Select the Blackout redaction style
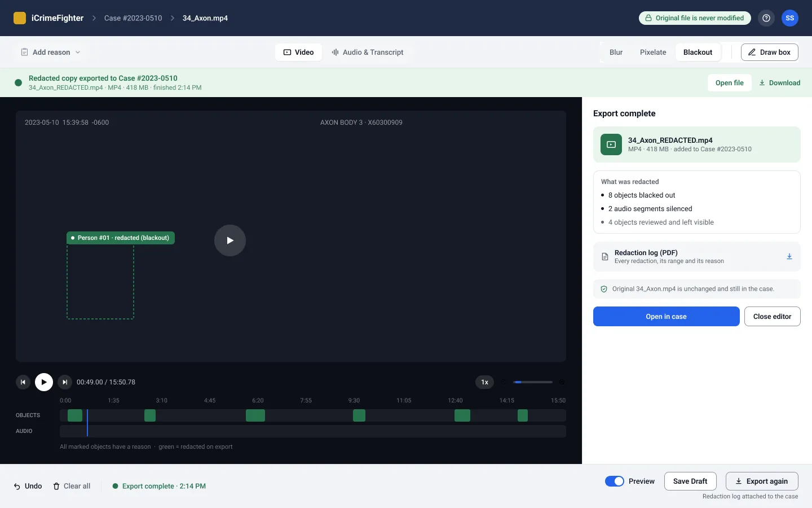Screen dimensions: 812x508 tap(698, 52)
